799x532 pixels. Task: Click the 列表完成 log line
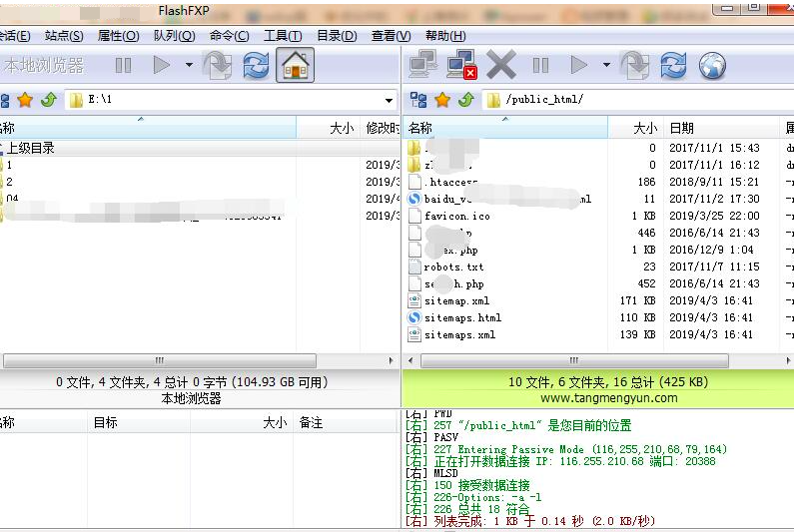point(530,521)
